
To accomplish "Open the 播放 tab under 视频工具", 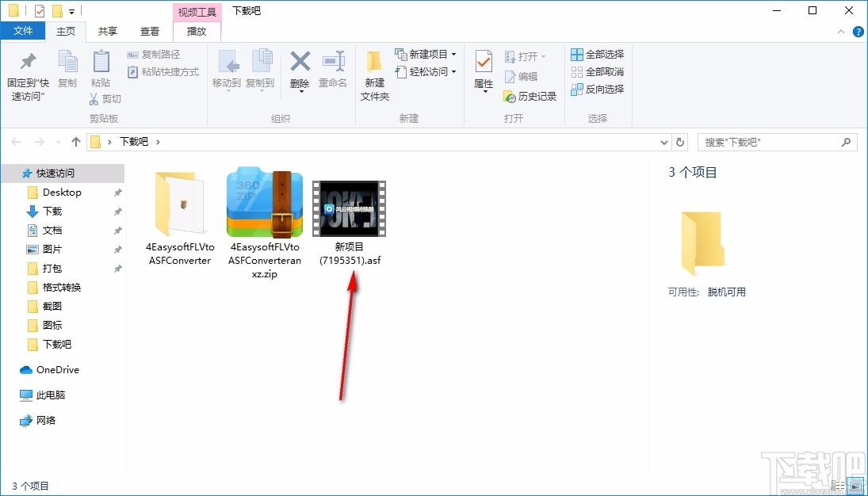I will click(196, 31).
